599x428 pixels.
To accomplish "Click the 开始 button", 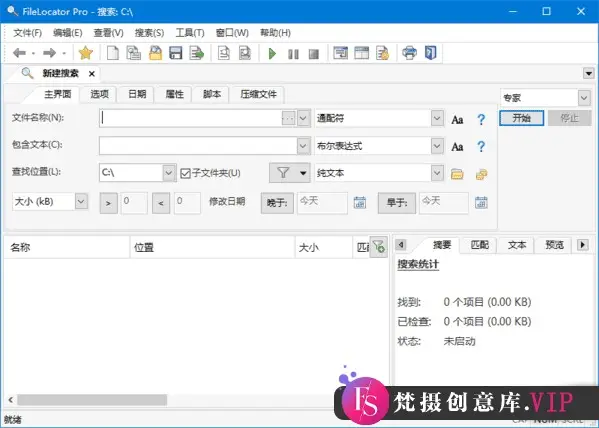I will point(521,118).
